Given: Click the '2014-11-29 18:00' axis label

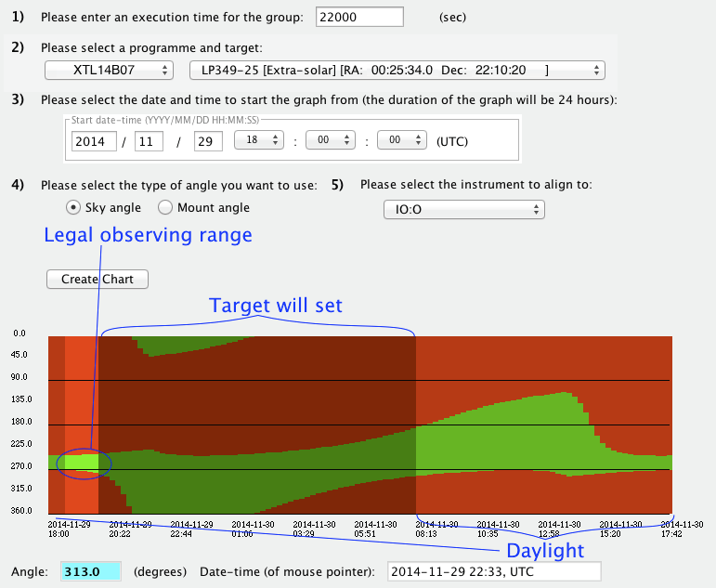Looking at the screenshot, I should coord(69,529).
